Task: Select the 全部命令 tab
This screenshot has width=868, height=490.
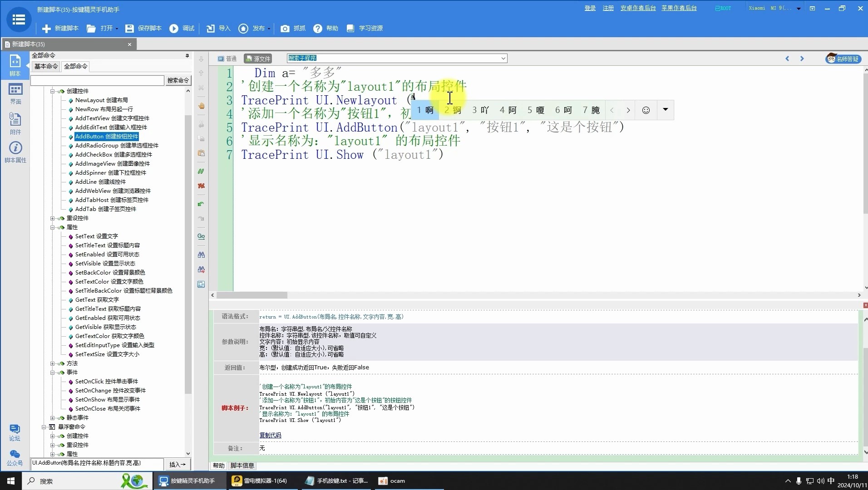Action: [75, 66]
